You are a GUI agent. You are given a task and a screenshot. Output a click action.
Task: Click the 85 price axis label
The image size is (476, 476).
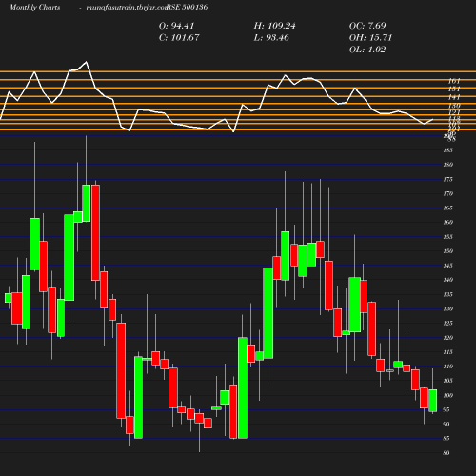(x=446, y=438)
